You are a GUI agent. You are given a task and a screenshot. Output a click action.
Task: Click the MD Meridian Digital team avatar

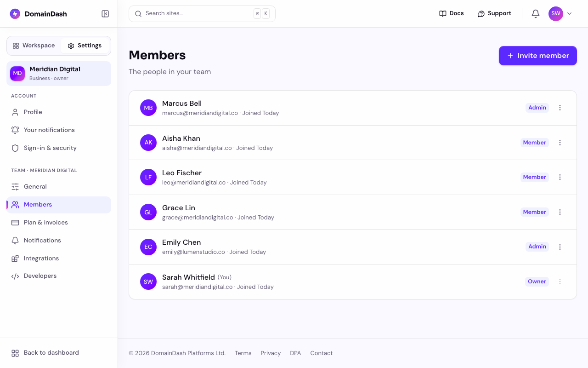click(x=17, y=74)
